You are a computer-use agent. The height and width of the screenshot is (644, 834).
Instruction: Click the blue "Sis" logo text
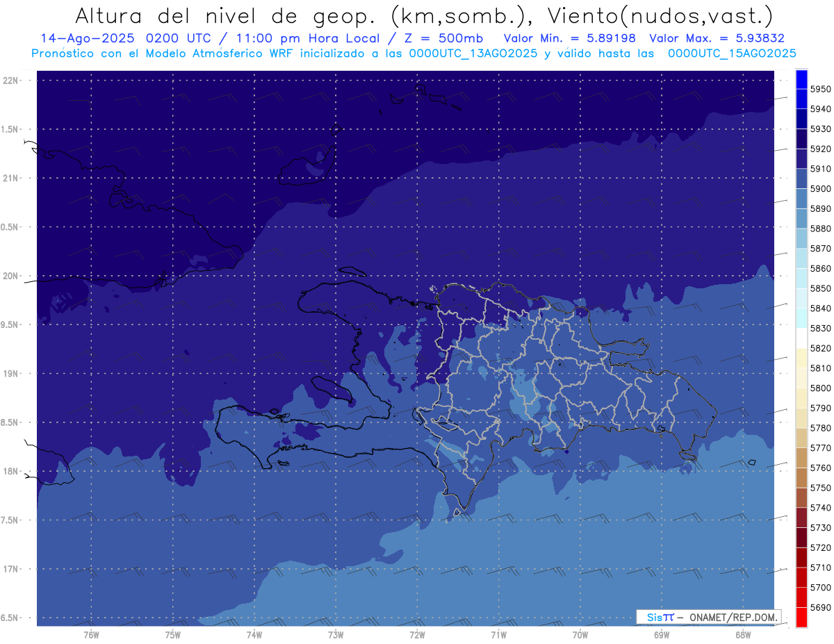click(656, 617)
